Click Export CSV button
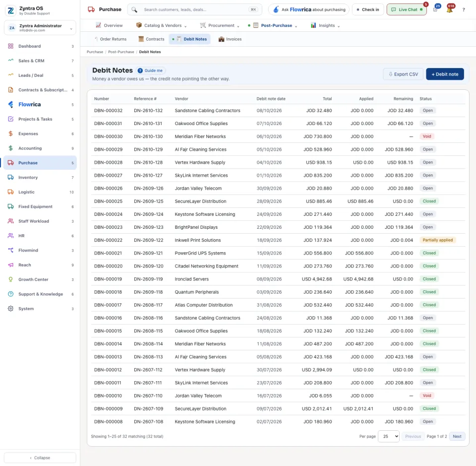 tap(403, 74)
